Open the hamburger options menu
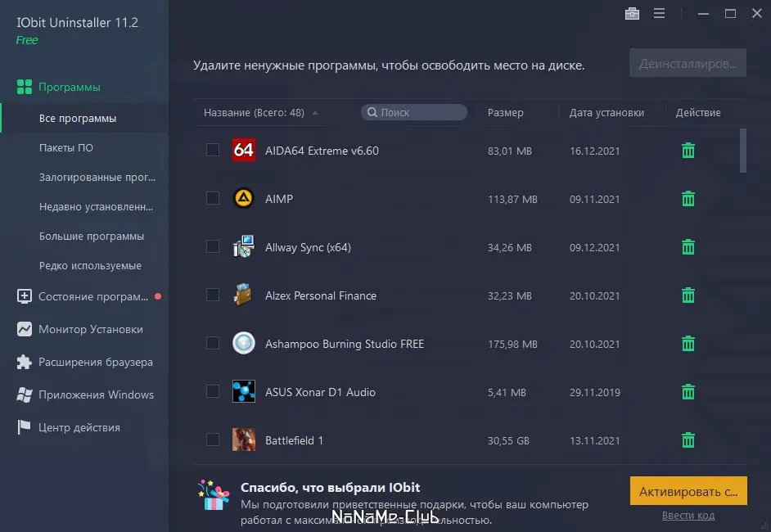 660,13
